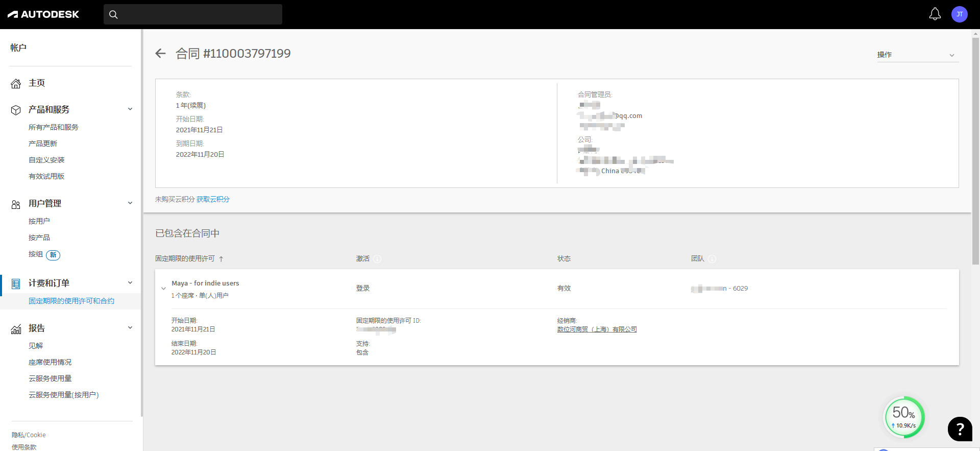The width and height of the screenshot is (980, 451).
Task: Select 固定期限的使用许可和合约
Action: 71,301
